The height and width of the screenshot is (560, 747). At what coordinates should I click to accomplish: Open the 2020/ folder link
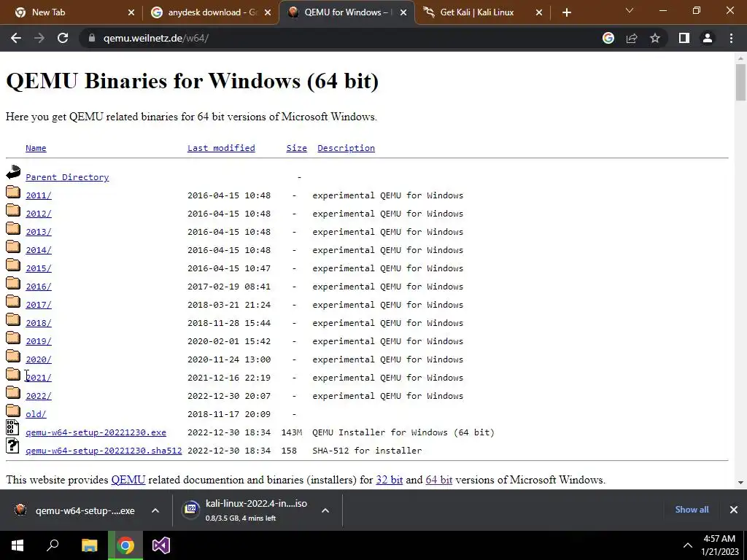click(39, 359)
